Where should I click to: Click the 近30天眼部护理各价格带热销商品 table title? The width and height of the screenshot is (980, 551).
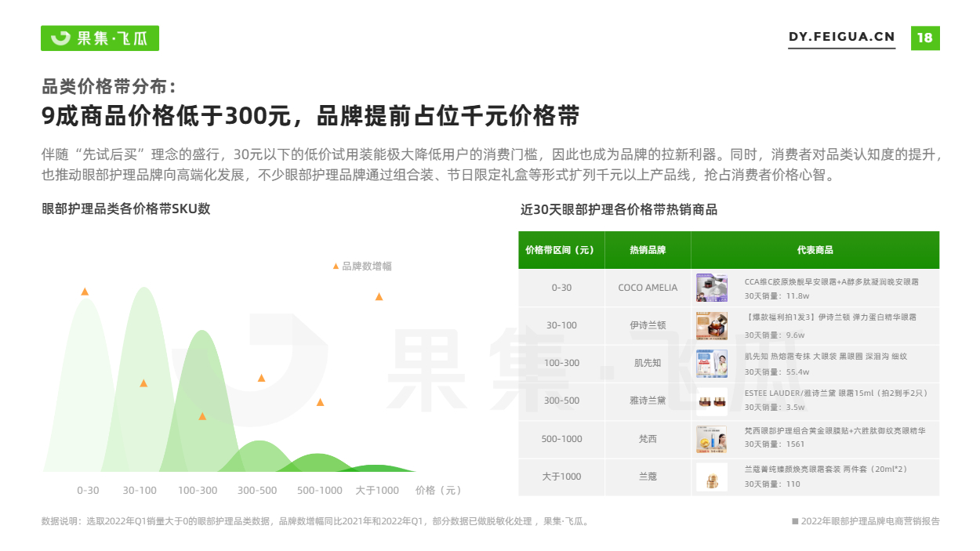click(x=619, y=210)
